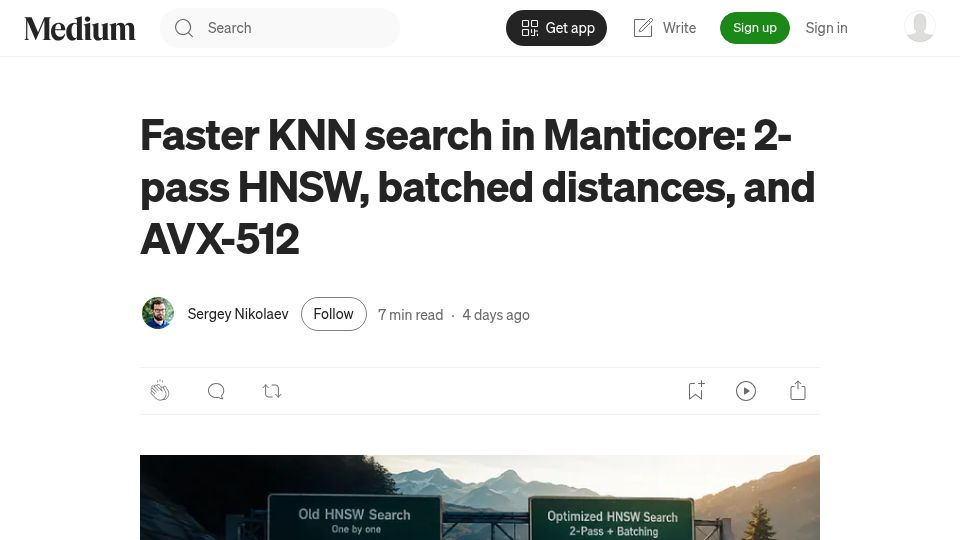Open Sergey Nikolaev's author avatar
The height and width of the screenshot is (540, 960).
158,313
